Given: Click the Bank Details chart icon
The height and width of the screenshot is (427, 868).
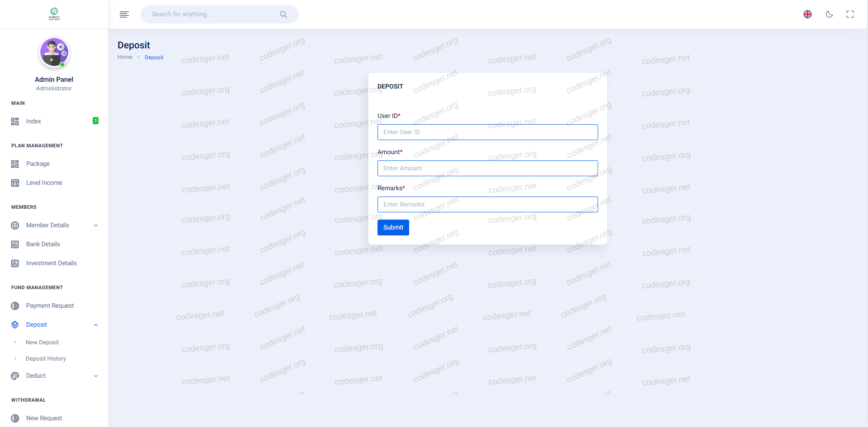Looking at the screenshot, I should pyautogui.click(x=15, y=244).
